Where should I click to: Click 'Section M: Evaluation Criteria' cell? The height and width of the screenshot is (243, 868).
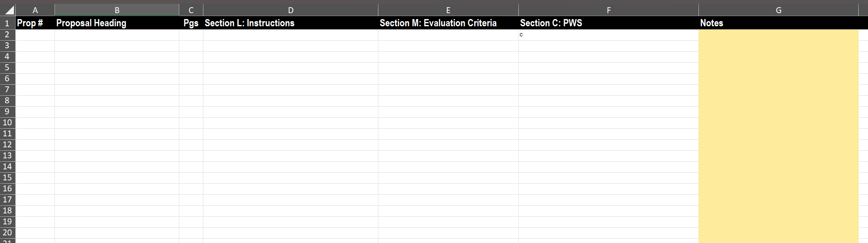pyautogui.click(x=448, y=23)
